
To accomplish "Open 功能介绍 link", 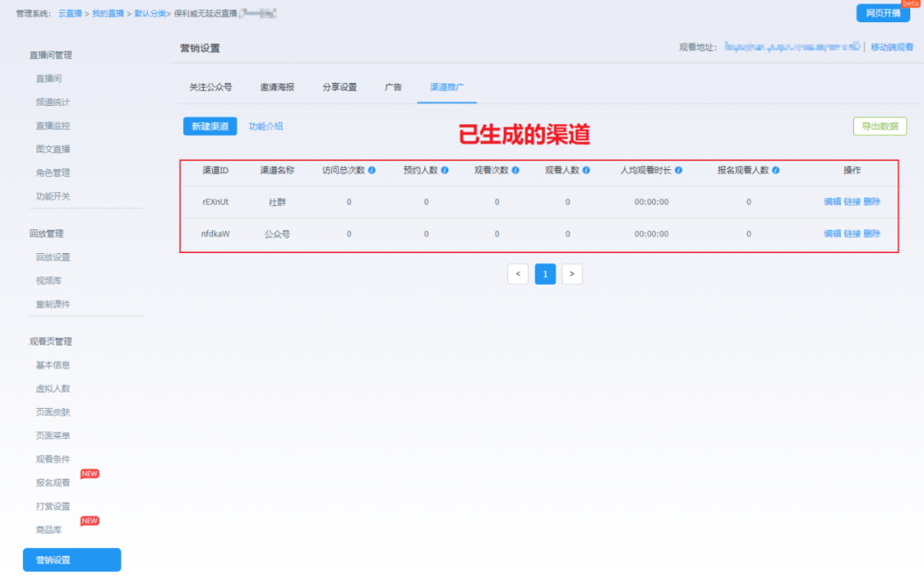I will (266, 127).
